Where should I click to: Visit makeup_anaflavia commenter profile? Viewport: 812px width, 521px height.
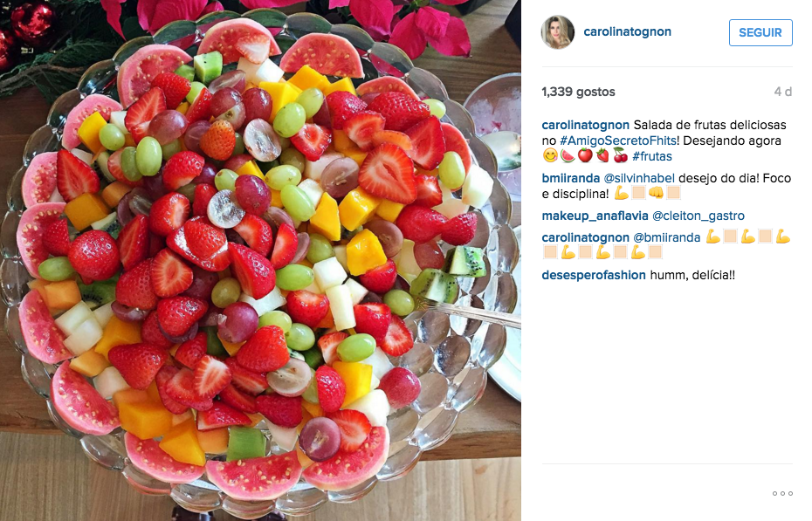coord(595,216)
